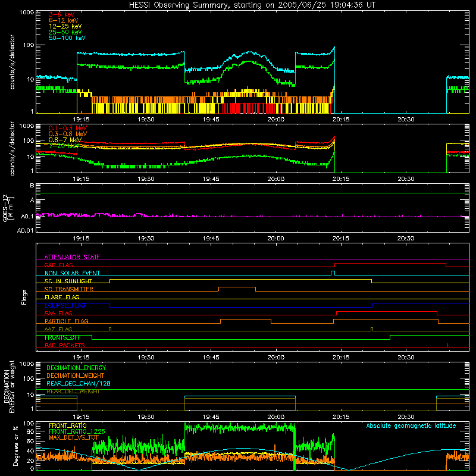476x476 pixels.
Task: Select the 3-6 keV legend label
Action: (61, 14)
